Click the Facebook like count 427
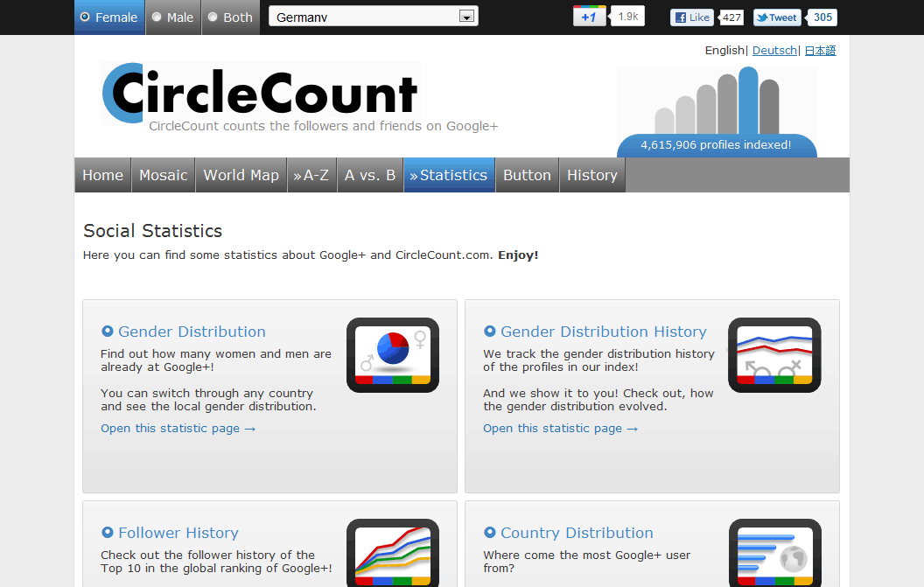The width and height of the screenshot is (924, 587). [x=731, y=17]
